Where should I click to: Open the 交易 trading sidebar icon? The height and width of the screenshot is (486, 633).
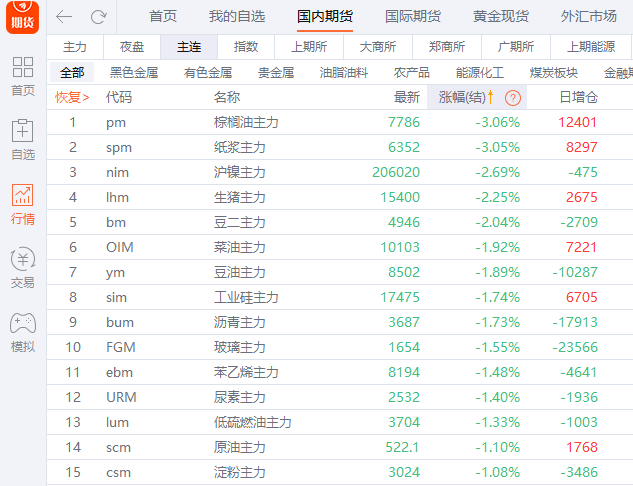click(22, 268)
